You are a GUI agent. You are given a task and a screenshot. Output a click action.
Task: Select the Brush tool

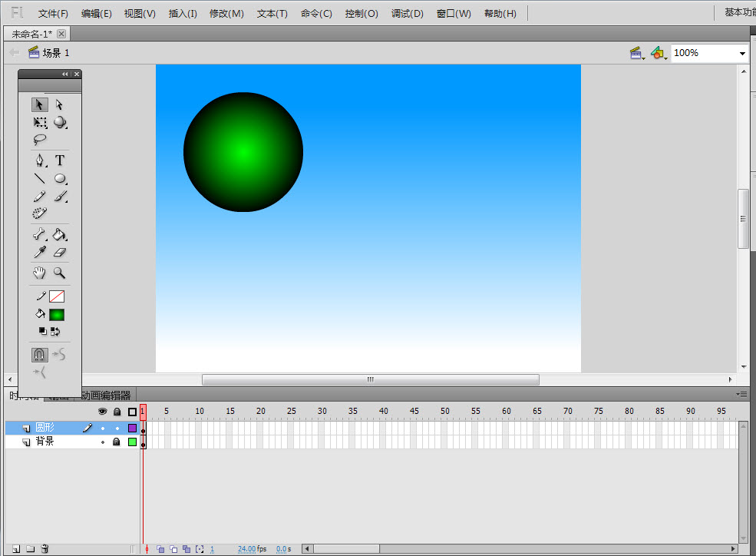click(x=60, y=197)
